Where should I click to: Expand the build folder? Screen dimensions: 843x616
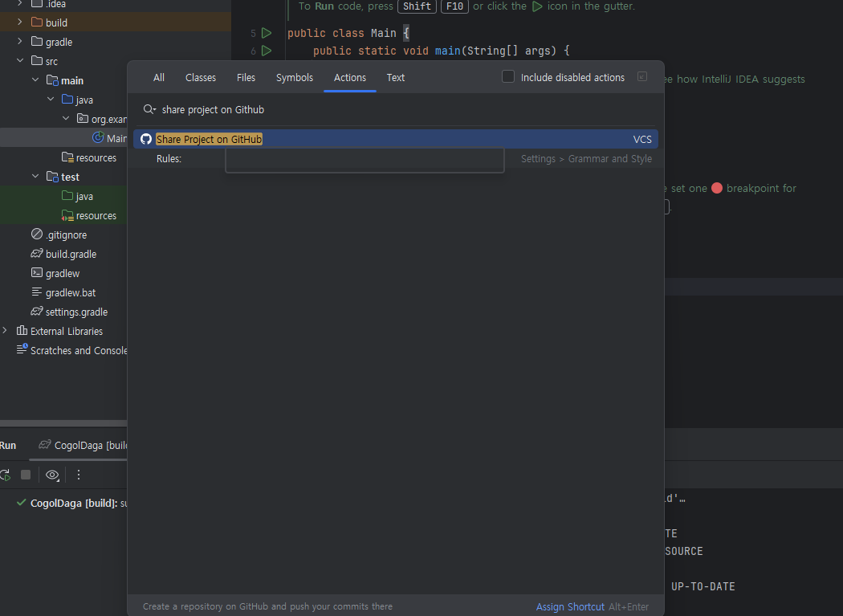[x=20, y=22]
